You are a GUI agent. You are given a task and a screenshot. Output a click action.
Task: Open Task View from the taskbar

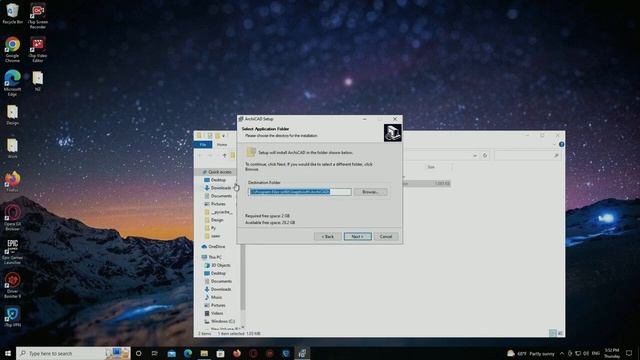click(x=155, y=353)
